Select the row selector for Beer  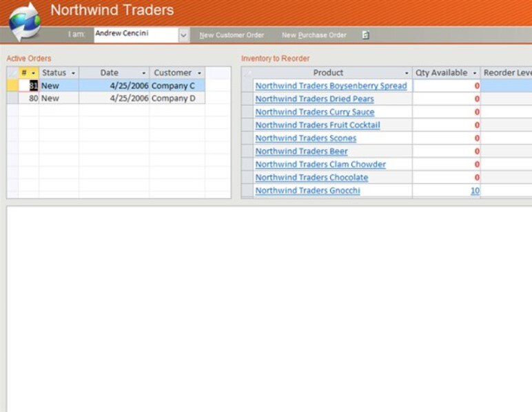pyautogui.click(x=247, y=152)
